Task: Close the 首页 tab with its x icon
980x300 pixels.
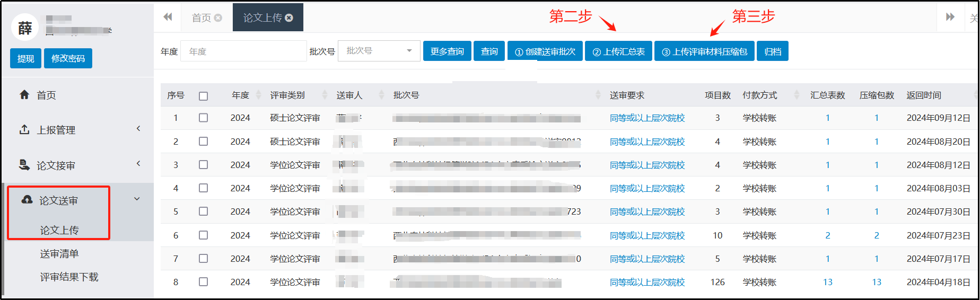Action: tap(218, 18)
